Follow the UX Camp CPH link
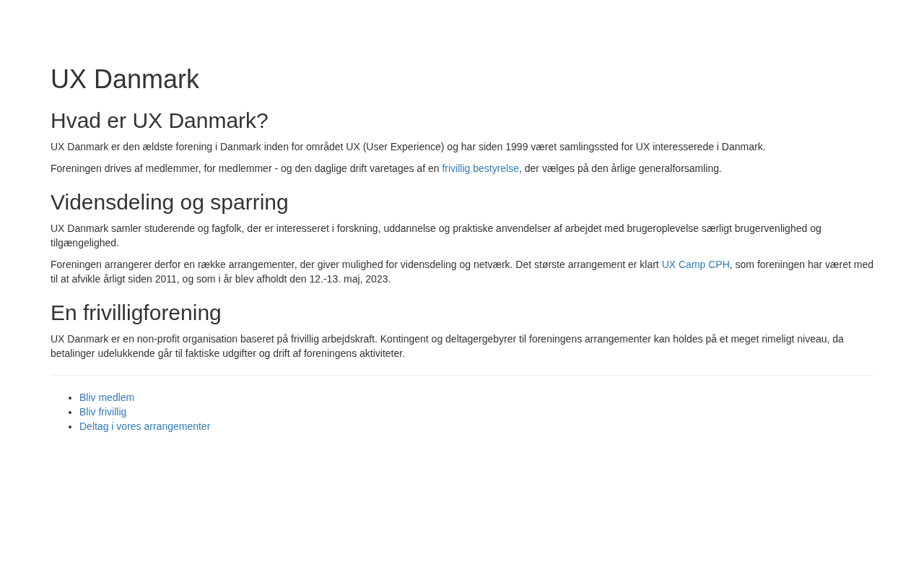924x578 pixels. [695, 264]
